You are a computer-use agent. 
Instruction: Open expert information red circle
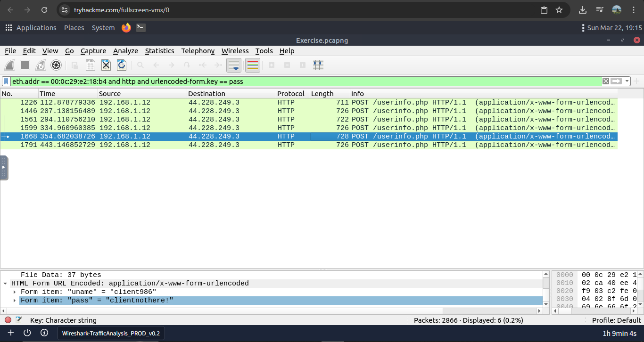tap(8, 320)
